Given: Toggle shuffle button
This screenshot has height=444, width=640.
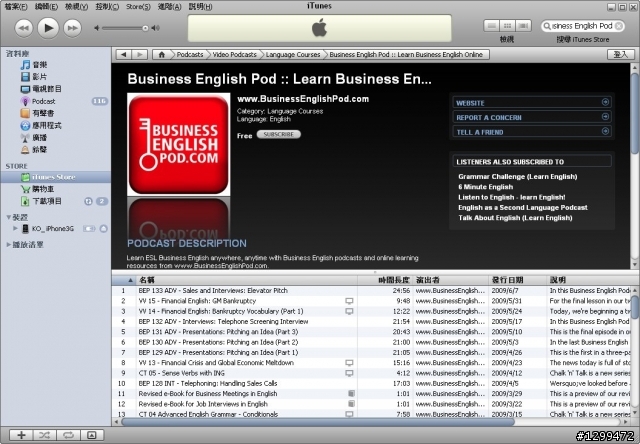Looking at the screenshot, I should 44,435.
